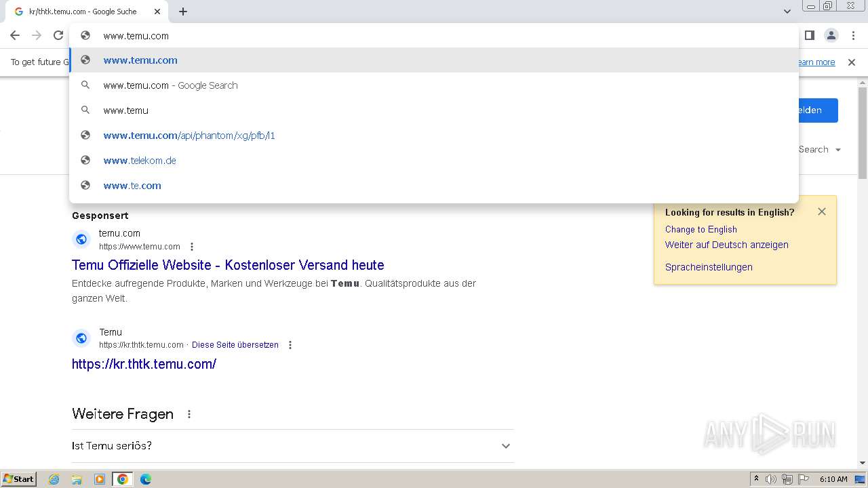Open Windows Media Player from taskbar
868x488 pixels.
pos(100,479)
